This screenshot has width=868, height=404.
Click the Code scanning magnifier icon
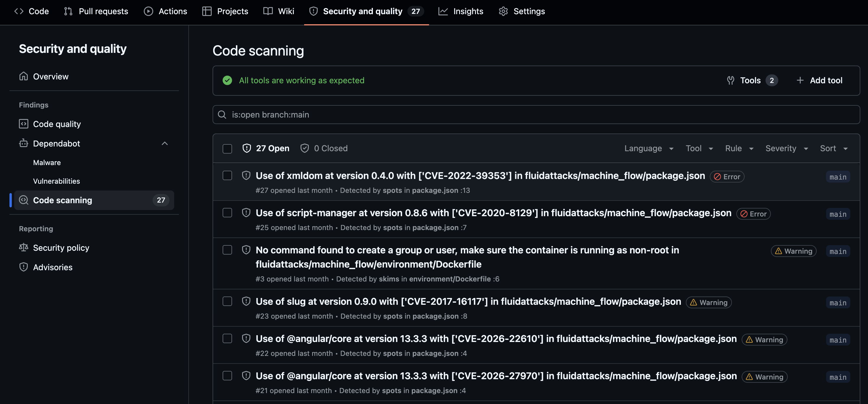pyautogui.click(x=23, y=200)
